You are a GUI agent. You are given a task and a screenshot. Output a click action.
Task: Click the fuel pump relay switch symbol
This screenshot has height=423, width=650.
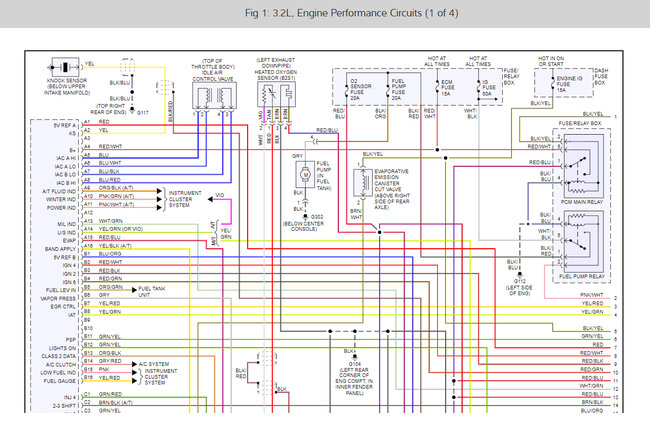click(x=584, y=242)
